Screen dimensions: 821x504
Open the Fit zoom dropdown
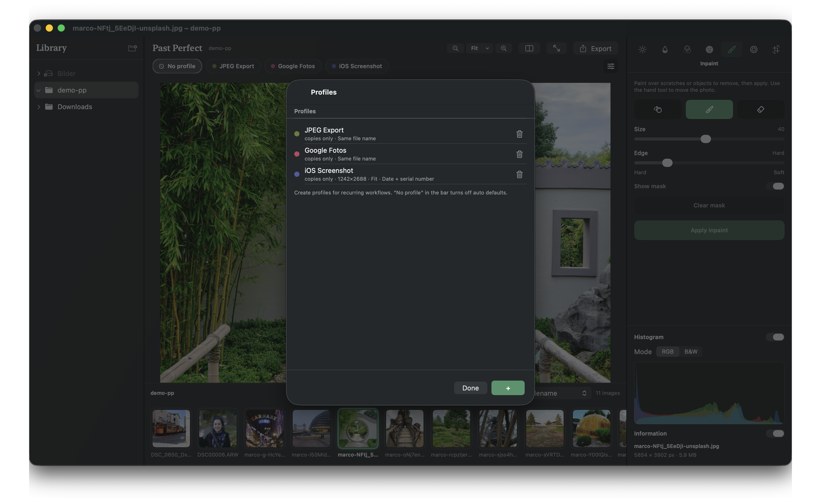pyautogui.click(x=479, y=48)
